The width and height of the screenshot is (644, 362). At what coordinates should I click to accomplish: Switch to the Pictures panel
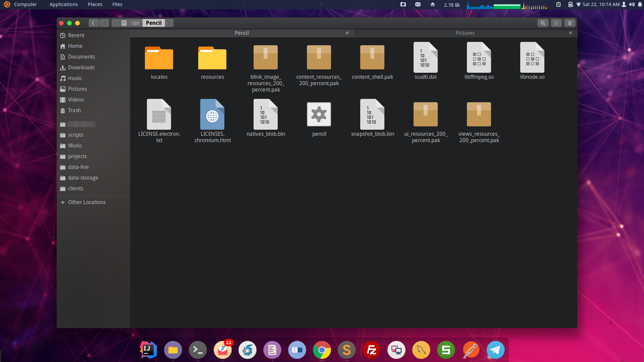point(465,33)
